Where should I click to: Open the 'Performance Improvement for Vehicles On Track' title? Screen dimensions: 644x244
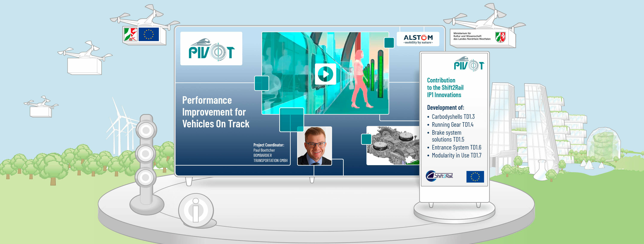click(x=216, y=112)
